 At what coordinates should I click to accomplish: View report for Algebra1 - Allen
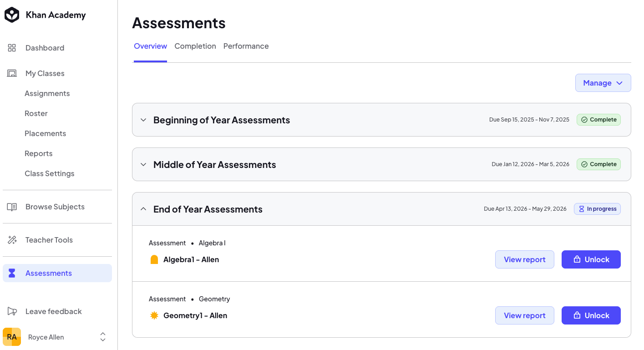[x=525, y=259]
